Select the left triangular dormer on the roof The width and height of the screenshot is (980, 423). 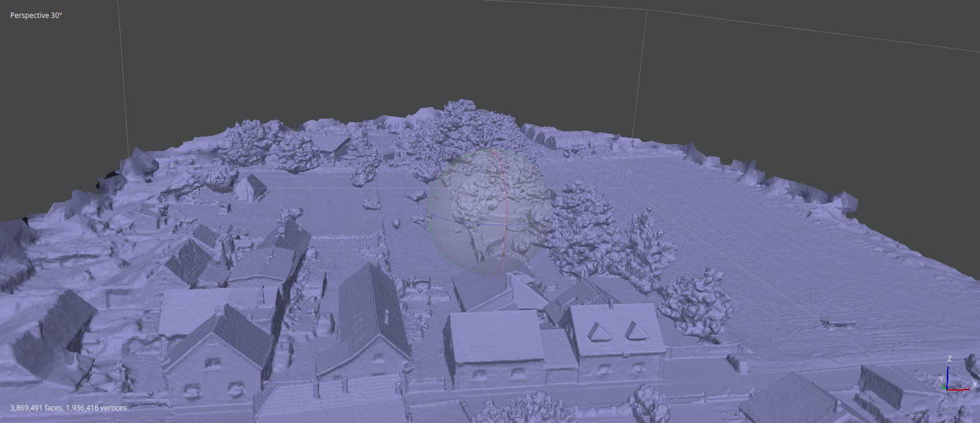coord(598,331)
